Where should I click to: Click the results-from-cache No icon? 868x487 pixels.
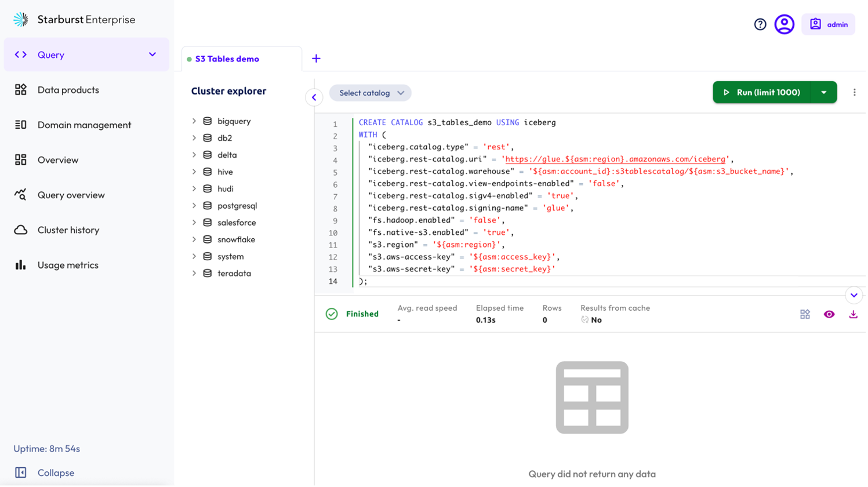586,321
